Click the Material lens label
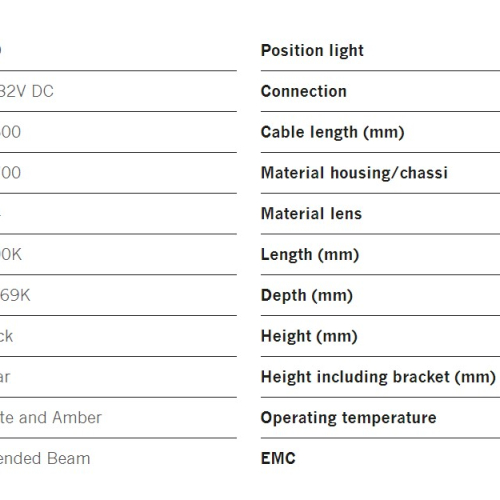This screenshot has width=500, height=500. (311, 214)
